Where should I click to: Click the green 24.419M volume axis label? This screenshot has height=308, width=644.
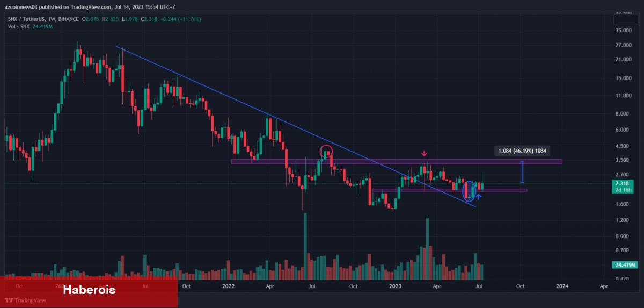click(624, 265)
